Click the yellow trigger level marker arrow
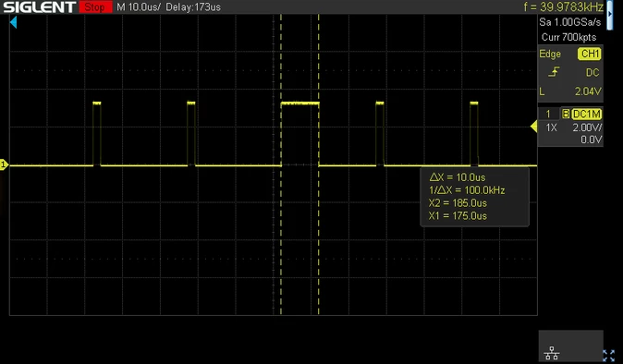Image resolution: width=623 pixels, height=364 pixels. click(x=534, y=127)
